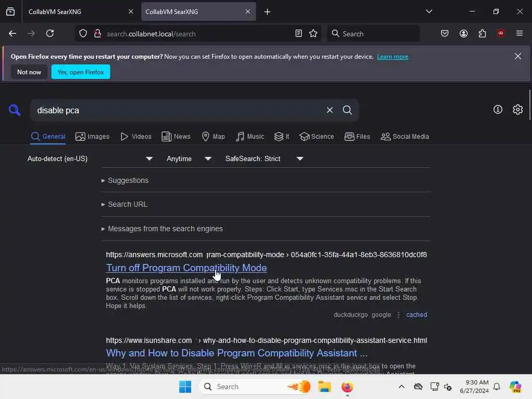The image size is (532, 399).
Task: Open notification bell in taskbar
Action: 496,387
